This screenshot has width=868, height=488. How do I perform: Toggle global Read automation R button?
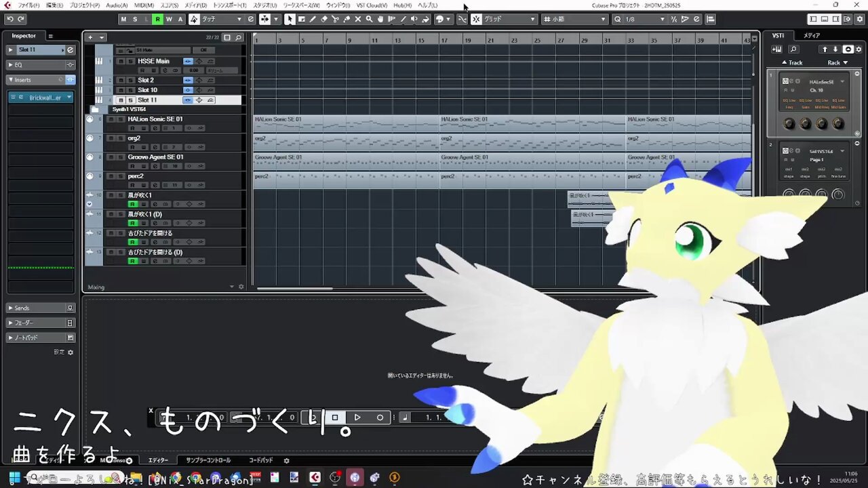[x=157, y=19]
